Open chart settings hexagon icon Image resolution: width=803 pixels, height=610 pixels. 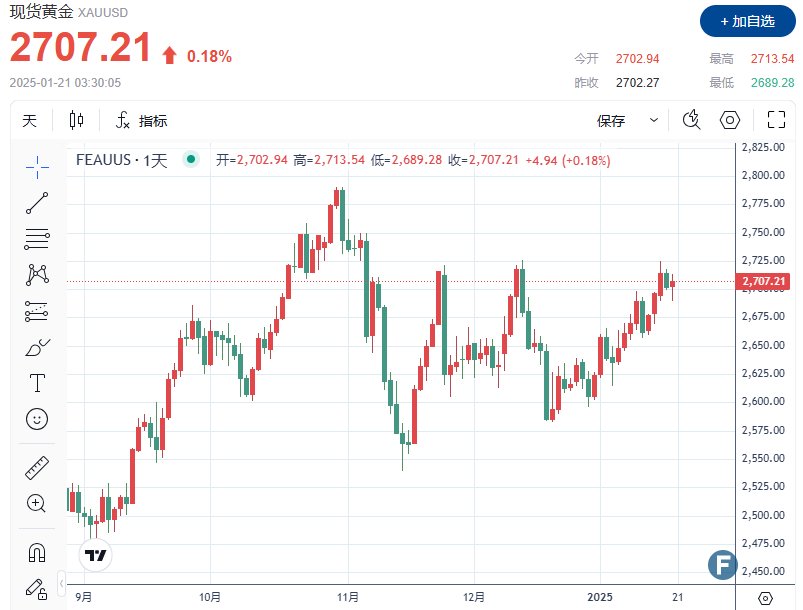pyautogui.click(x=730, y=121)
